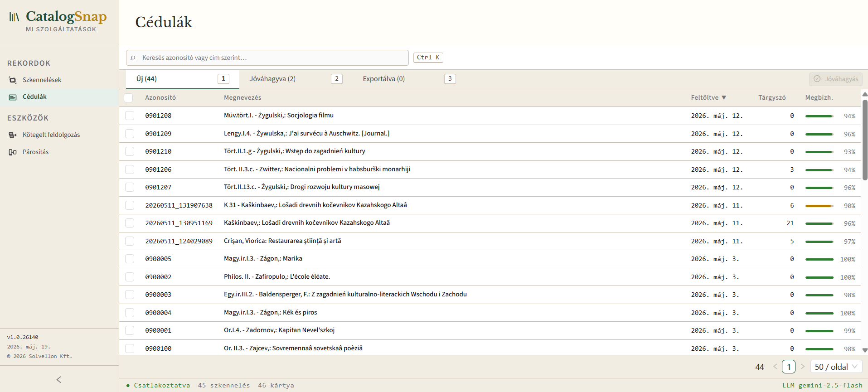The width and height of the screenshot is (868, 392).
Task: Check the row 0901206 checkbox
Action: [x=130, y=169]
